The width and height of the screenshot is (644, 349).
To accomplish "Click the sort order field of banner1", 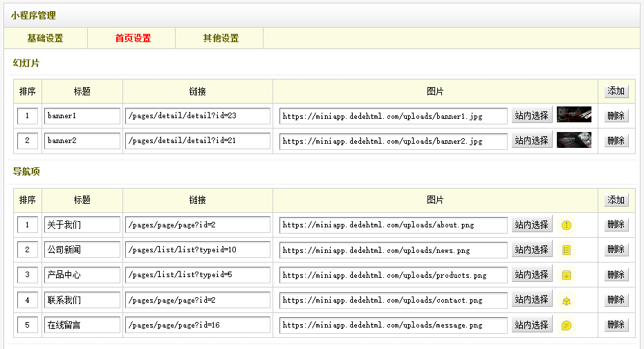I will (x=28, y=116).
